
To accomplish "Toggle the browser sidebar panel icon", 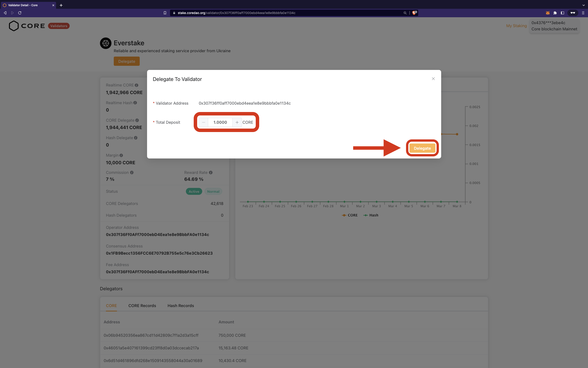I will tap(562, 13).
